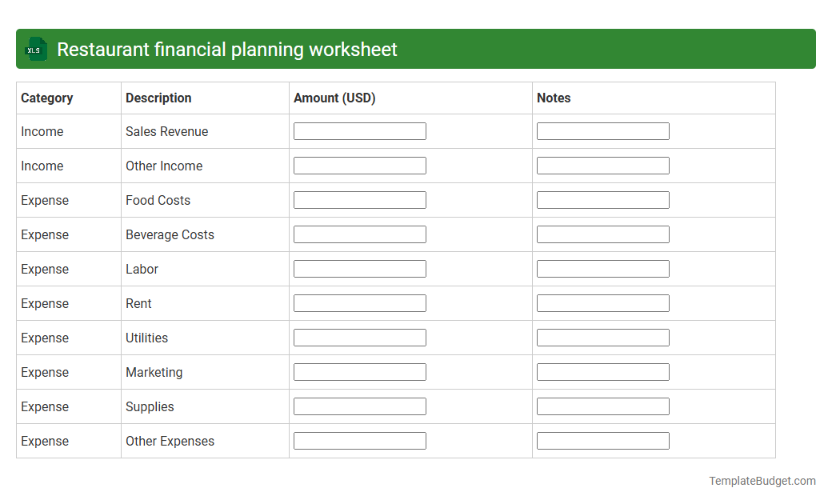Screen dimensions: 832x504
Task: Click the Amount (USD) column header
Action: [x=334, y=98]
